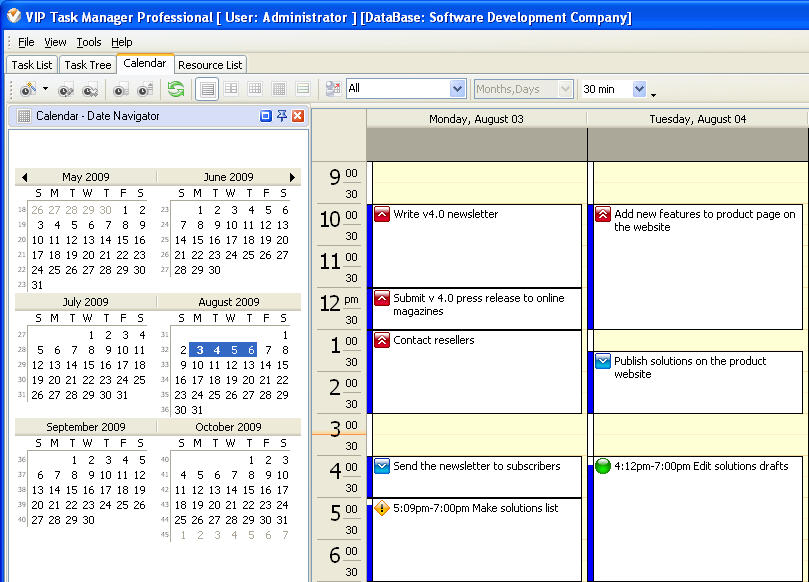Select 'Publish solutions on the product website' text
This screenshot has width=809, height=582.
click(690, 367)
